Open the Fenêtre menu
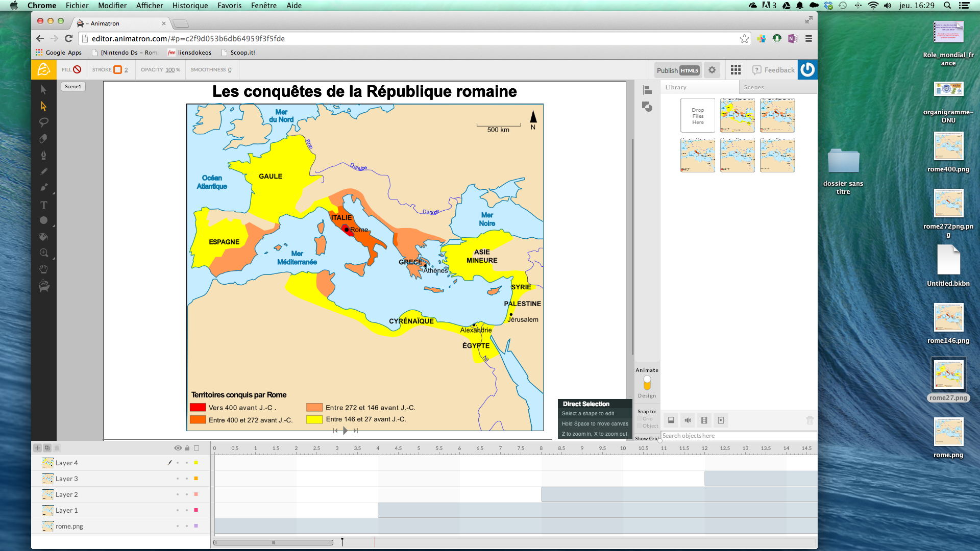980x551 pixels. pos(264,6)
